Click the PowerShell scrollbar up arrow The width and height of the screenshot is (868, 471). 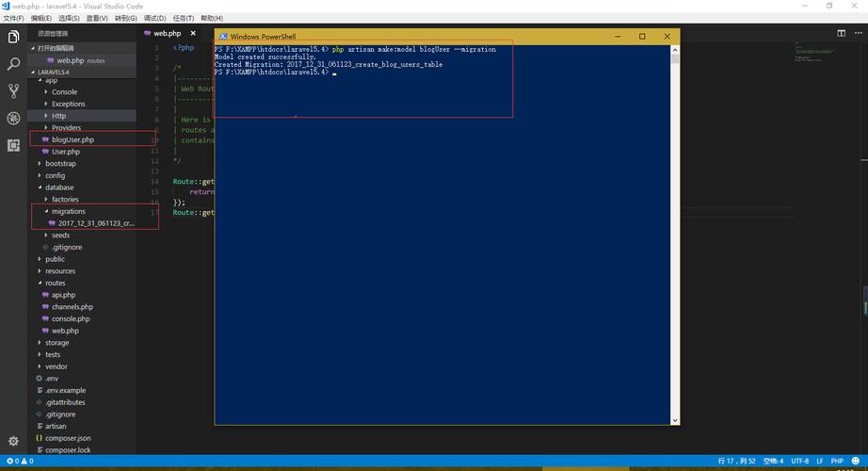point(675,50)
